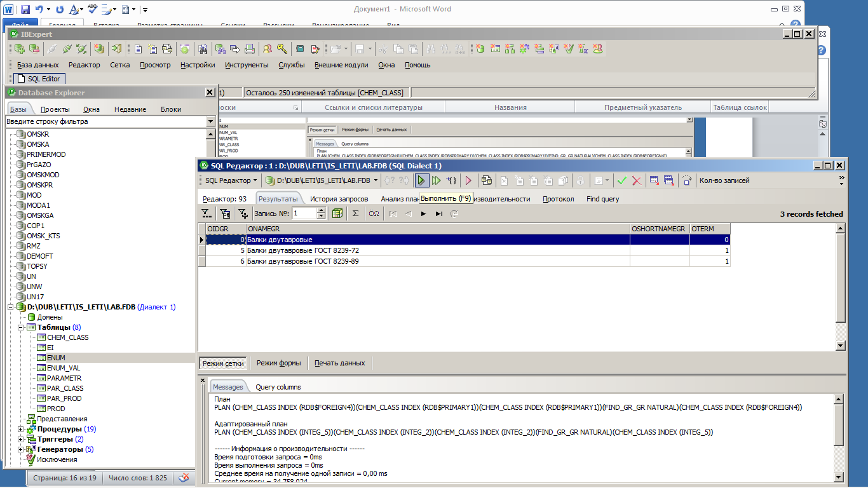The image size is (868, 488).
Task: Click the binoculars search icon in IBExpert toolbar
Action: click(x=203, y=48)
